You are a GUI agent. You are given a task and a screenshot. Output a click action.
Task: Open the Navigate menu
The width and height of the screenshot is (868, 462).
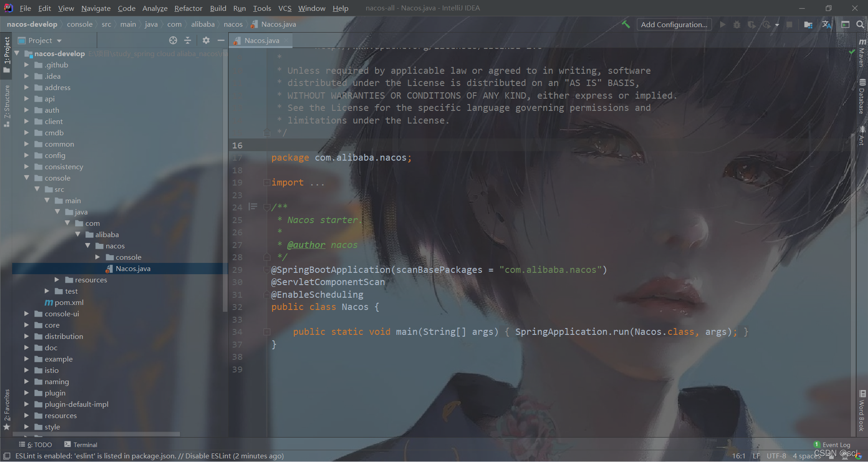[96, 8]
